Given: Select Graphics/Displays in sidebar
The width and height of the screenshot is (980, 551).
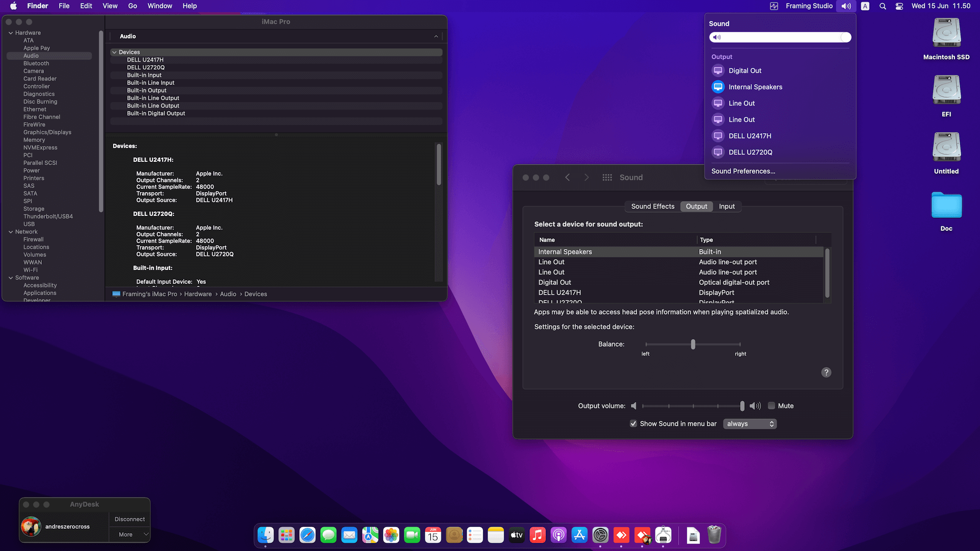Looking at the screenshot, I should coord(47,133).
